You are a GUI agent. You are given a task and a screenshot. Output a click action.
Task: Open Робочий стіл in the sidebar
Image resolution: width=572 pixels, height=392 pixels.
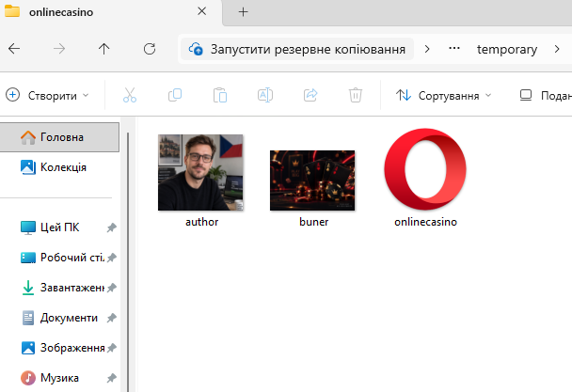tap(59, 258)
